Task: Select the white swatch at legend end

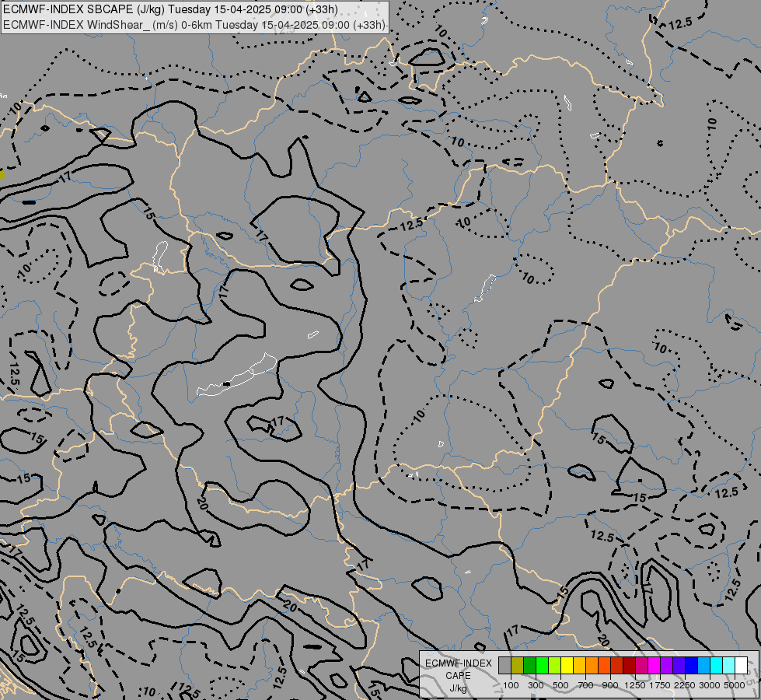Action: click(741, 666)
